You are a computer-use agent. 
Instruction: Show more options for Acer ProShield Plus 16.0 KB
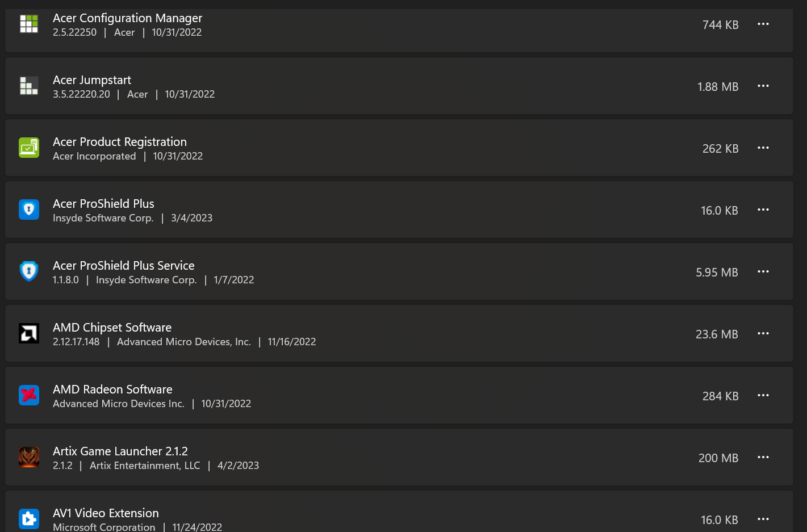[x=763, y=210]
